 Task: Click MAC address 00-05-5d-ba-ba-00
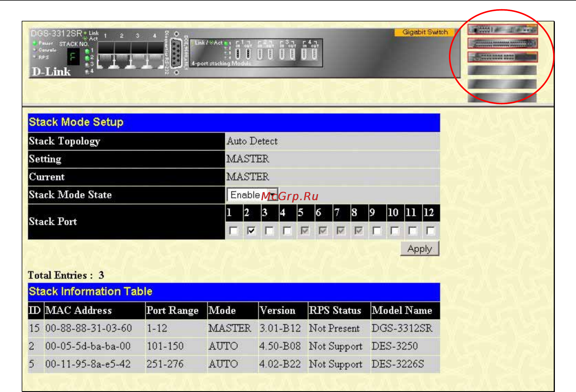click(x=88, y=346)
